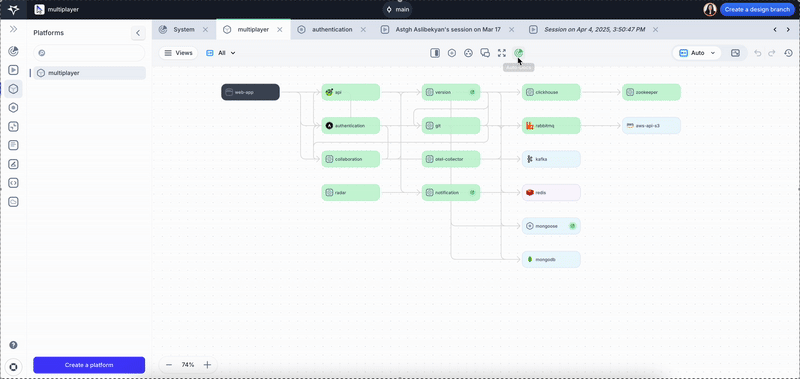Collapse the Platforms panel with the chevron
The width and height of the screenshot is (800, 379).
coord(138,33)
